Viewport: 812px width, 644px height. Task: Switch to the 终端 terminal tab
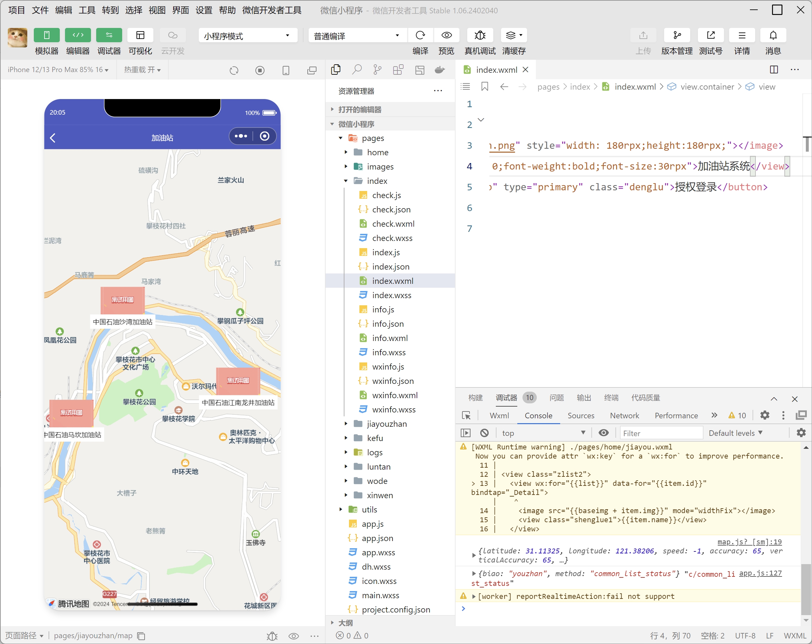tap(611, 398)
